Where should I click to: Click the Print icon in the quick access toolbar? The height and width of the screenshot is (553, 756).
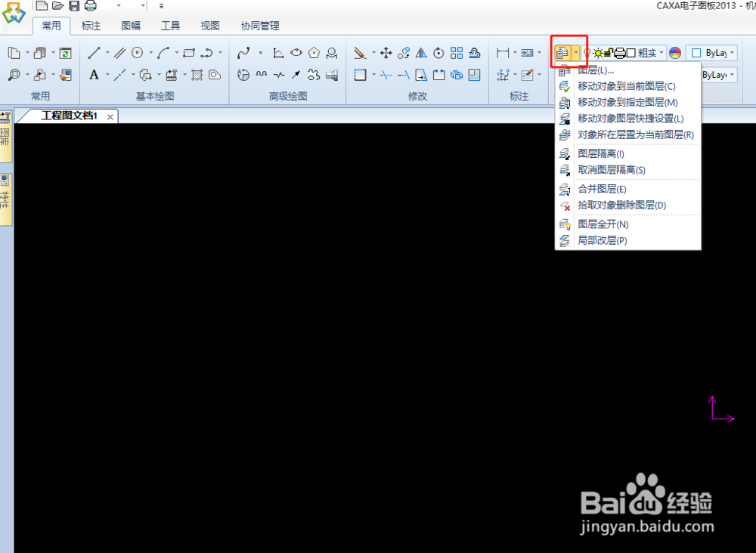tap(90, 6)
